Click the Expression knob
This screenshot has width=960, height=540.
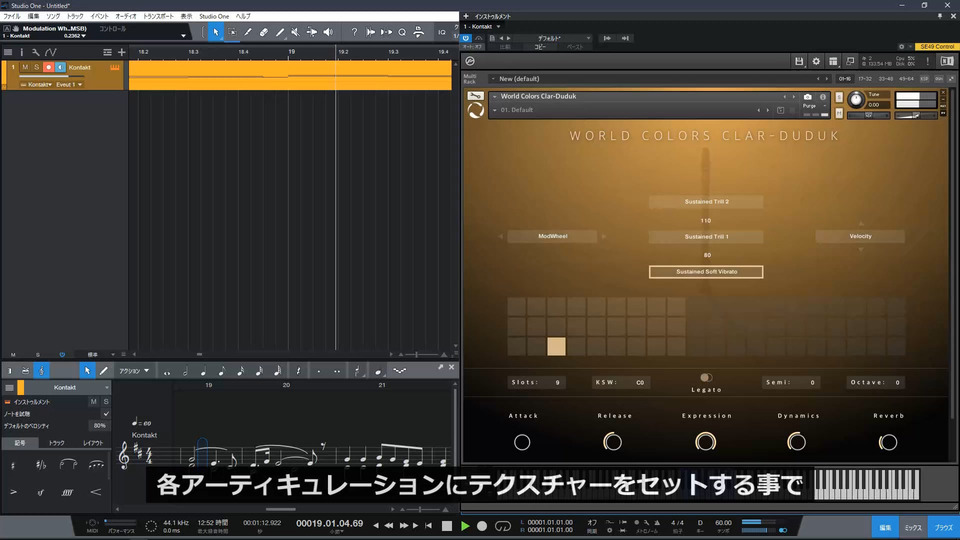coord(705,441)
